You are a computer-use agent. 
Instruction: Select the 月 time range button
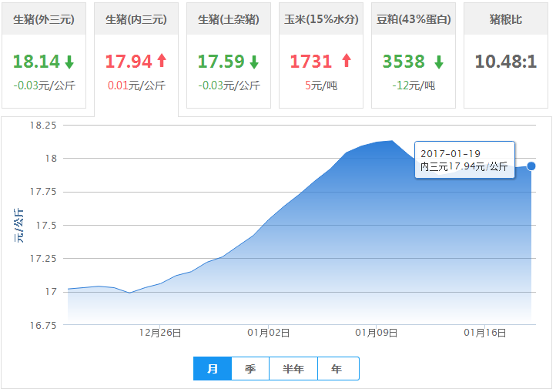pos(213,369)
